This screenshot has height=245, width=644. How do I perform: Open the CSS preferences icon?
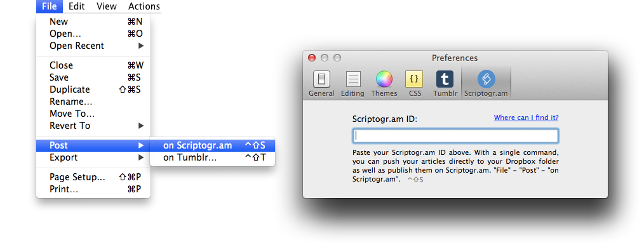pyautogui.click(x=415, y=79)
